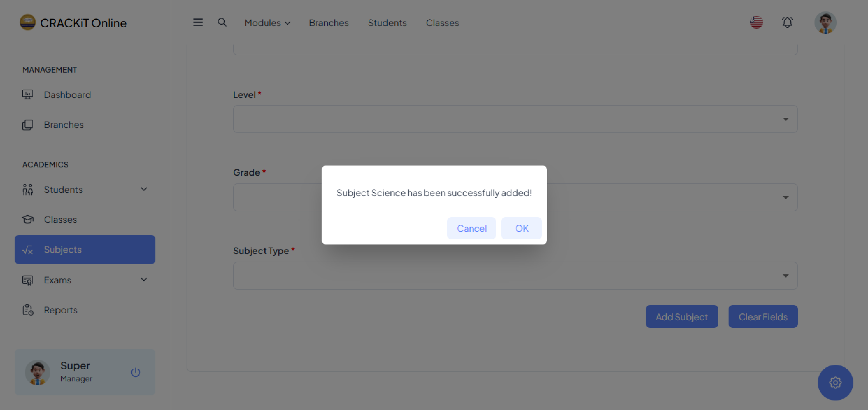Click the power logout icon
Viewport: 868px width, 410px height.
pyautogui.click(x=135, y=372)
